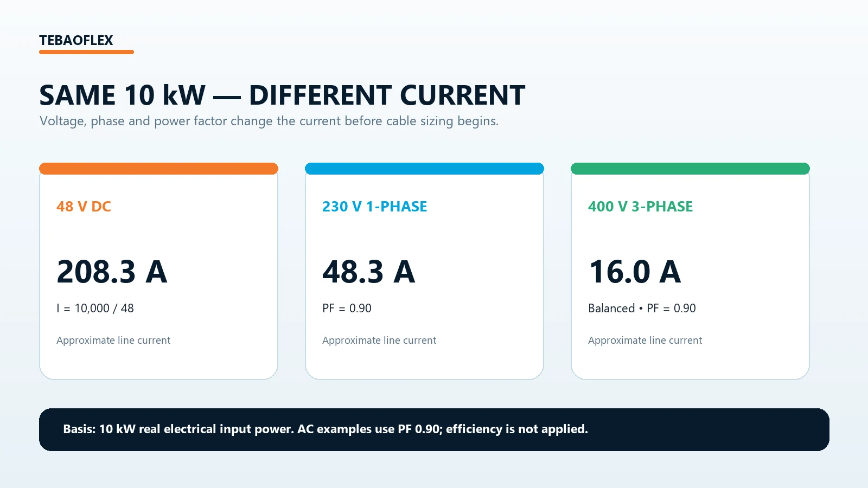The image size is (868, 488).
Task: Click 'Approximate line current' in the 48 V DC card
Action: pyautogui.click(x=113, y=341)
